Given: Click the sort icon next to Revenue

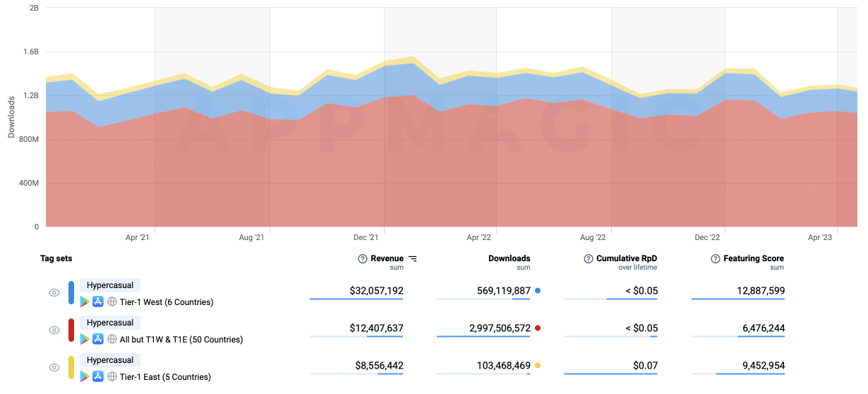Looking at the screenshot, I should (x=413, y=259).
